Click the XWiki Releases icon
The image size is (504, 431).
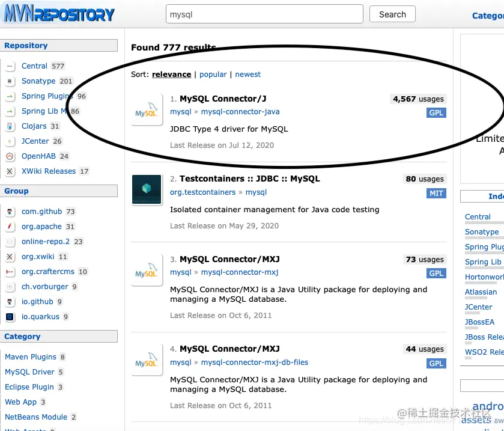(x=10, y=171)
